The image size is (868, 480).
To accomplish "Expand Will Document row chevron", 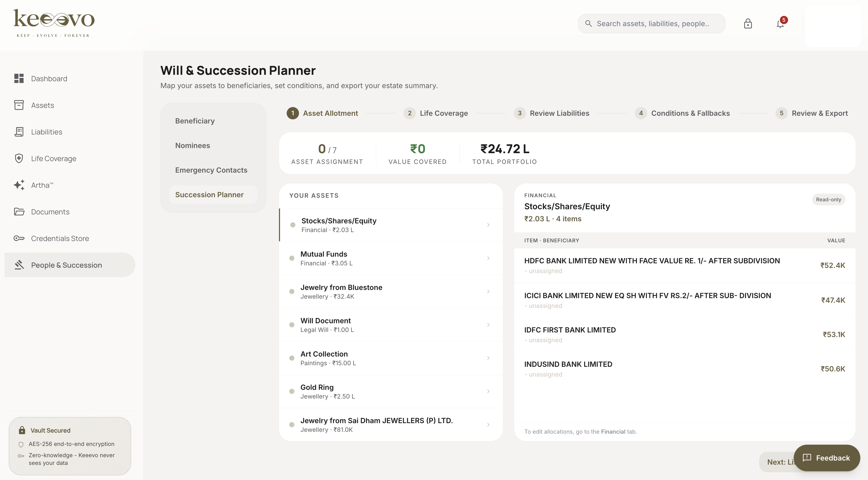I will click(x=488, y=325).
